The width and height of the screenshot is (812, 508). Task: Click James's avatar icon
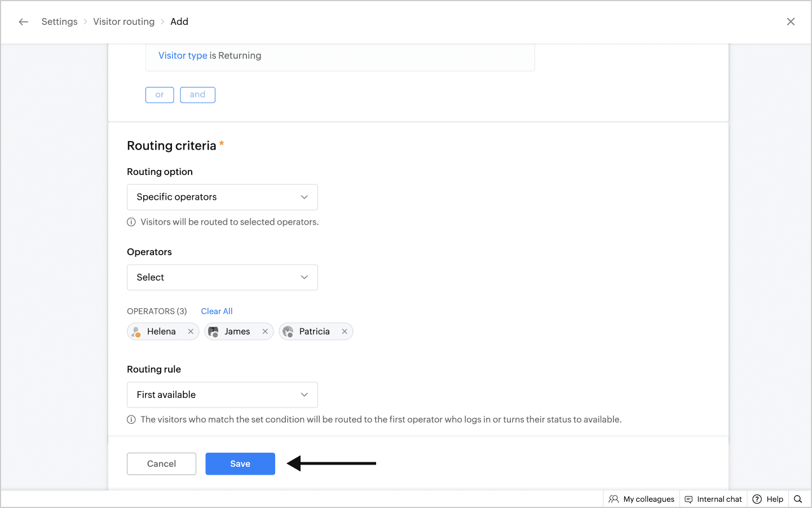(x=213, y=331)
